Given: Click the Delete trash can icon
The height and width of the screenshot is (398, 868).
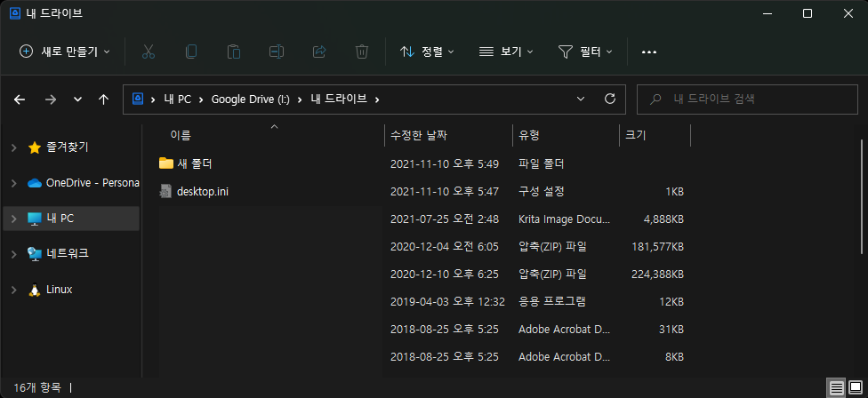Looking at the screenshot, I should (x=361, y=52).
